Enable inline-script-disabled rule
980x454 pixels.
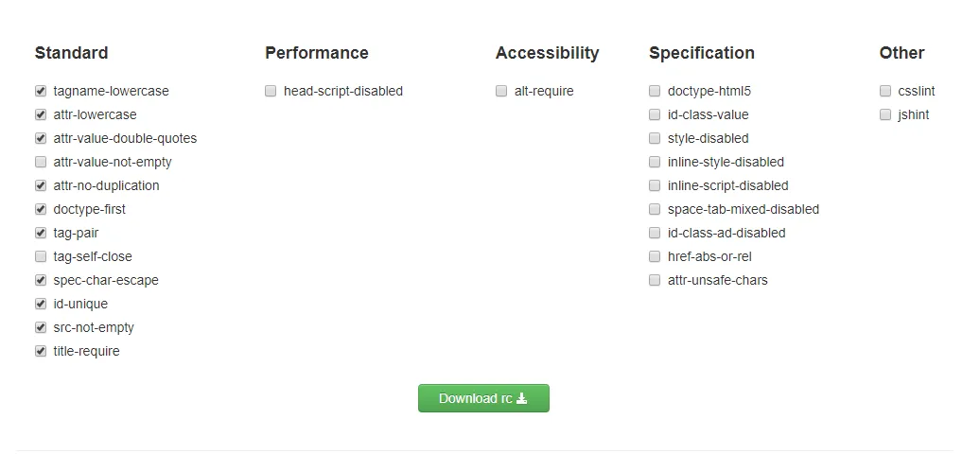click(655, 185)
